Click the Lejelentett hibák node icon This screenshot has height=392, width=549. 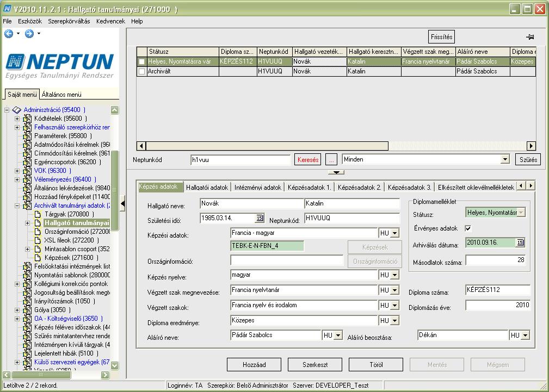[27, 353]
